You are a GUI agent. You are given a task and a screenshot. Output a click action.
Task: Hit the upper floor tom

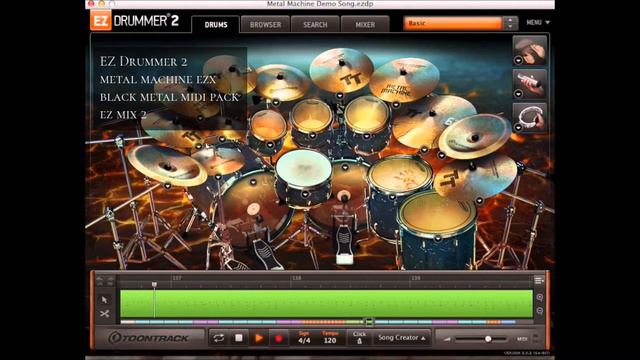[x=399, y=173]
